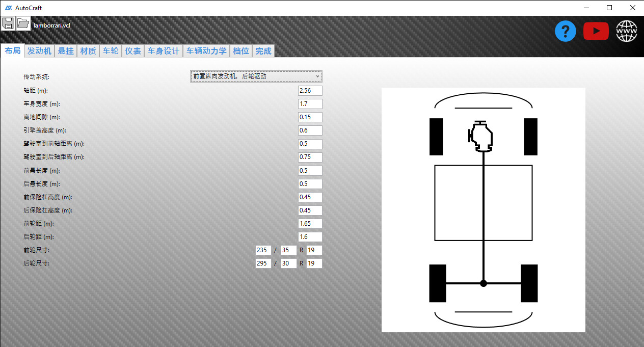Open the YouTube icon link
This screenshot has height=347, width=644.
click(x=596, y=32)
